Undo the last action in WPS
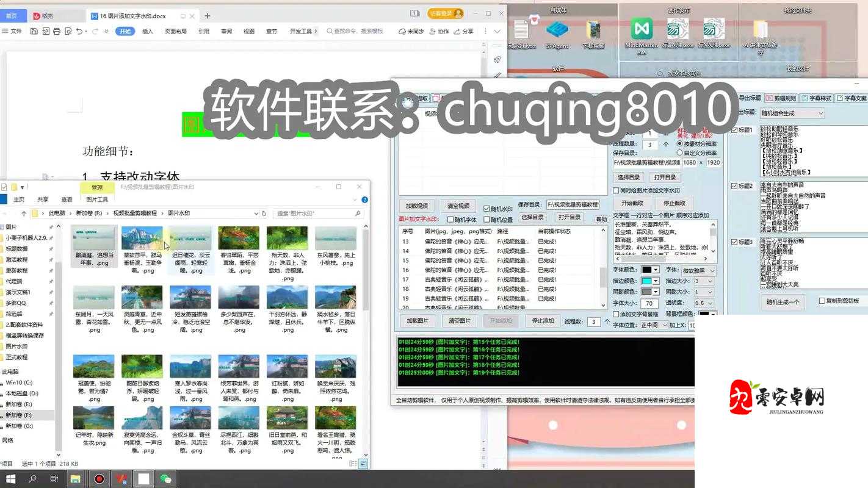Viewport: 868px width, 488px height. click(79, 31)
